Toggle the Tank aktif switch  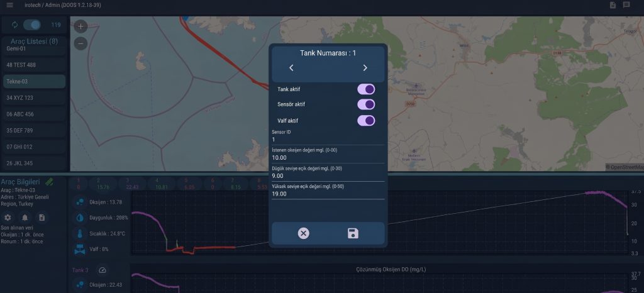tap(366, 89)
